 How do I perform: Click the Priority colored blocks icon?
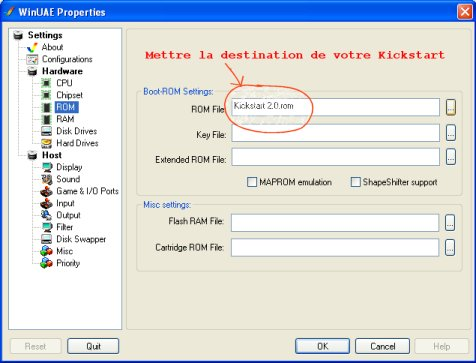[46, 263]
